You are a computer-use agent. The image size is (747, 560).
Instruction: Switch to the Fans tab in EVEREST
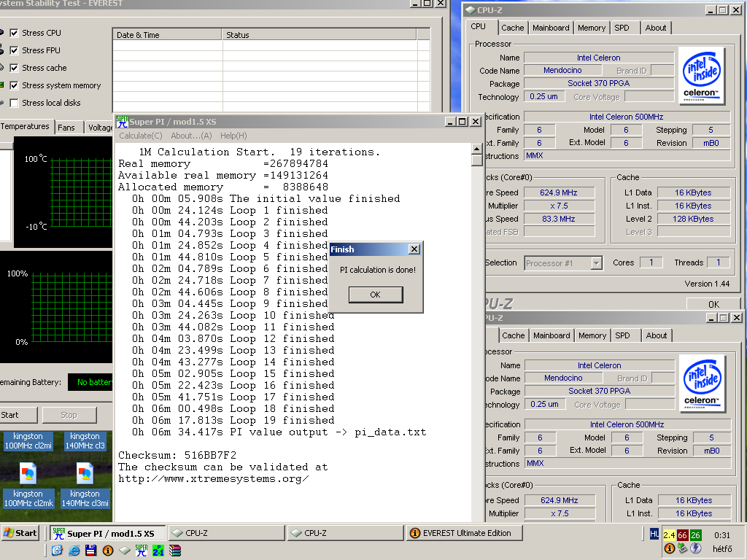pos(66,127)
